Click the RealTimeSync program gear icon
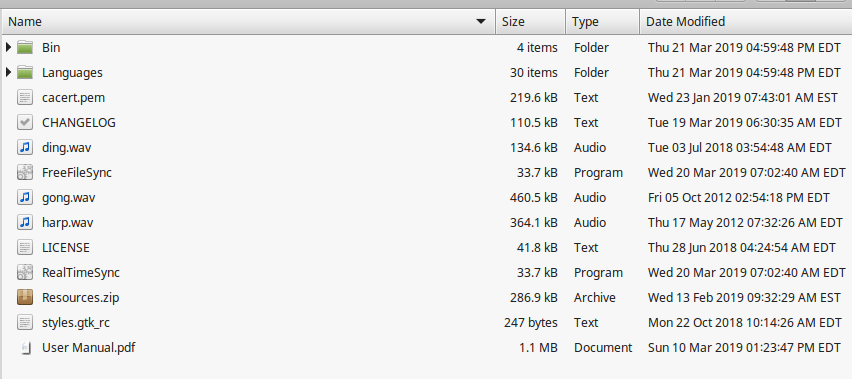 [x=25, y=273]
